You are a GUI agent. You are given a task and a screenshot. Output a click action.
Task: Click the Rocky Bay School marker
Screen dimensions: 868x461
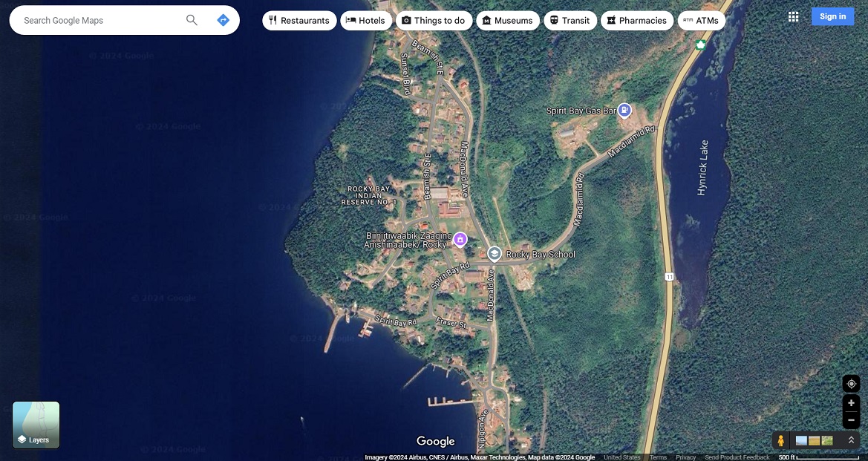pos(495,254)
